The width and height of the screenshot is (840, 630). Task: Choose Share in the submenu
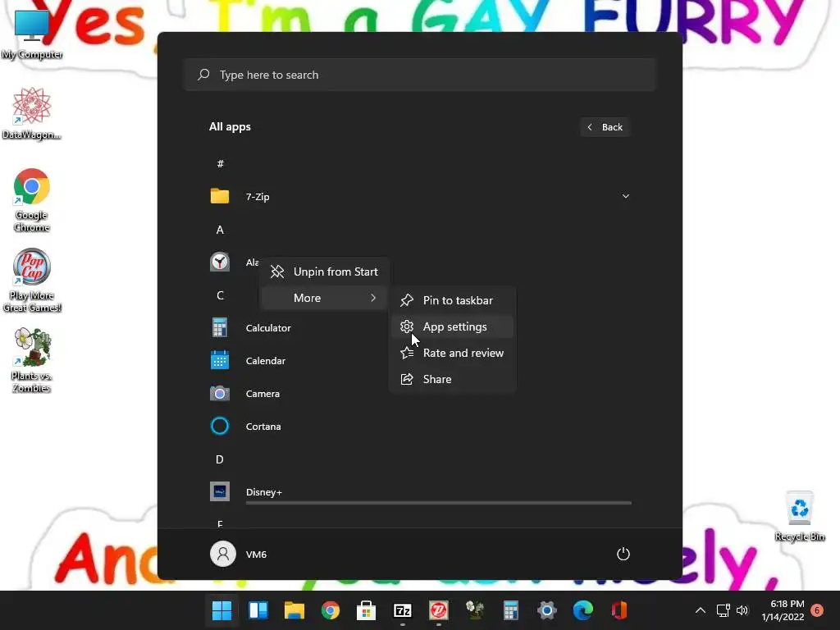453,379
